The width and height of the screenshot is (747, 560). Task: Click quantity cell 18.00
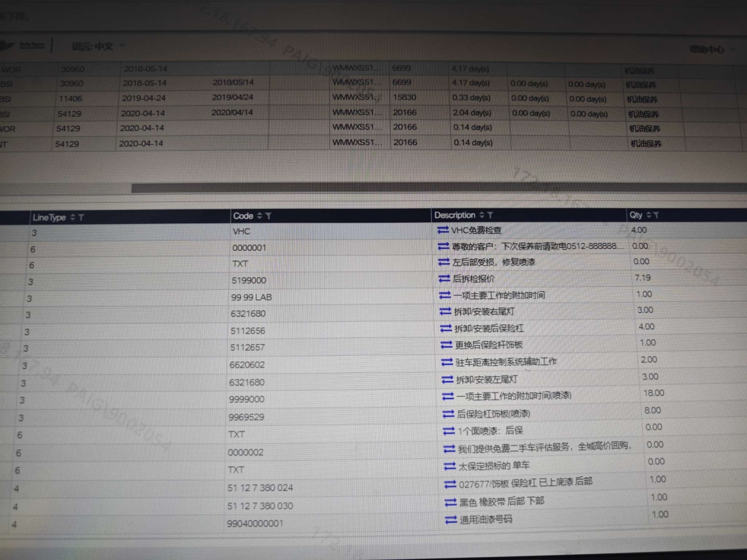[654, 393]
